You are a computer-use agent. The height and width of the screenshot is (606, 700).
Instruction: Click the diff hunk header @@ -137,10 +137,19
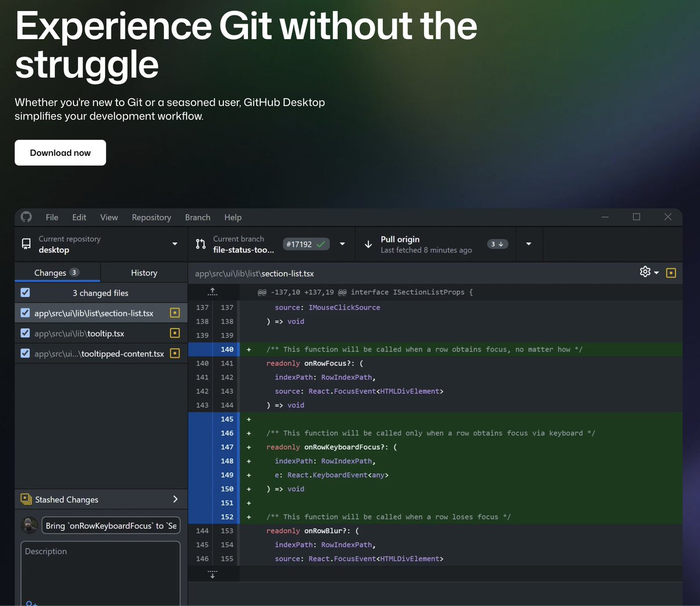[365, 292]
